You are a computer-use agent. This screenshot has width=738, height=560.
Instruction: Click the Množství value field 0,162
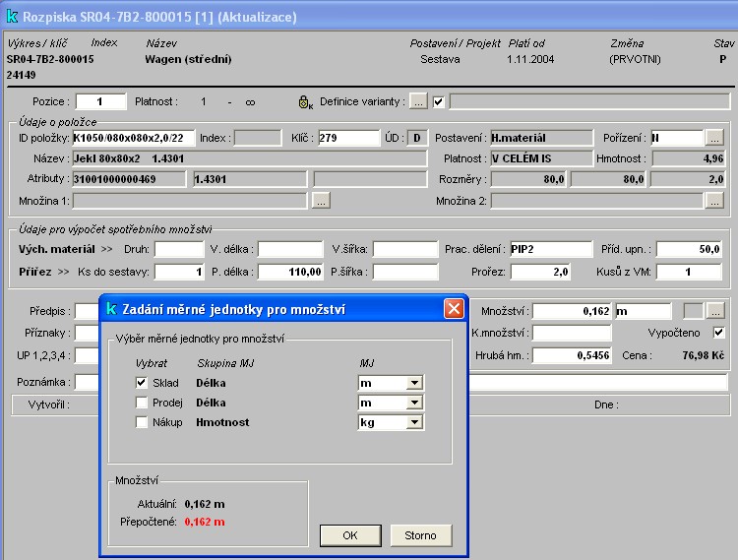coord(572,311)
